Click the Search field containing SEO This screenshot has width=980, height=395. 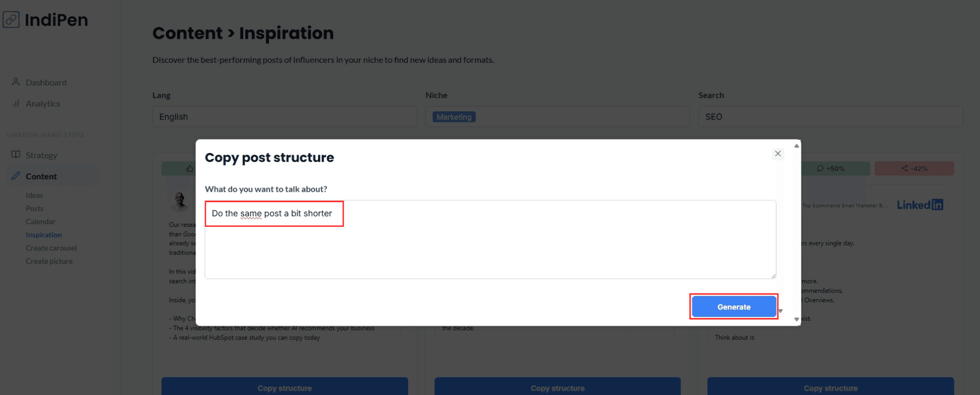830,117
